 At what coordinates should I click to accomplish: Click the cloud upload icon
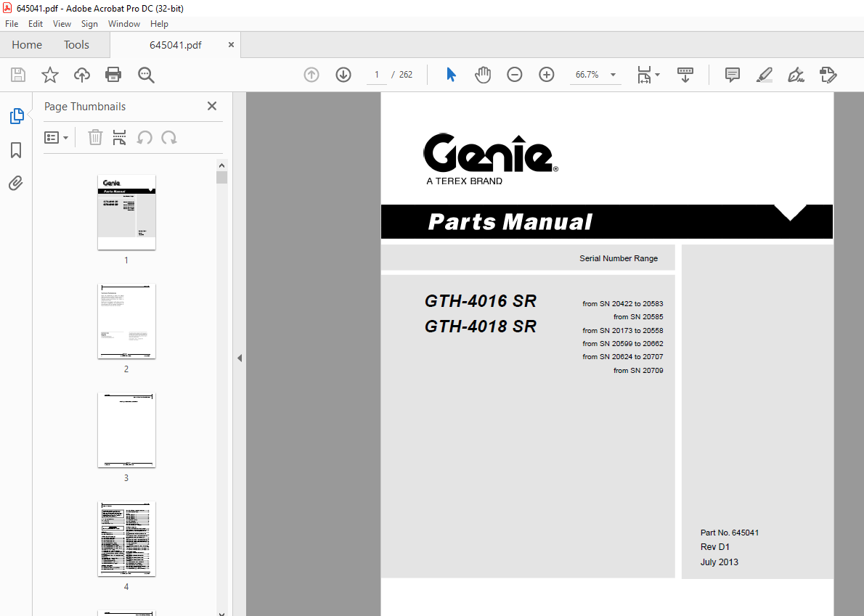click(81, 75)
